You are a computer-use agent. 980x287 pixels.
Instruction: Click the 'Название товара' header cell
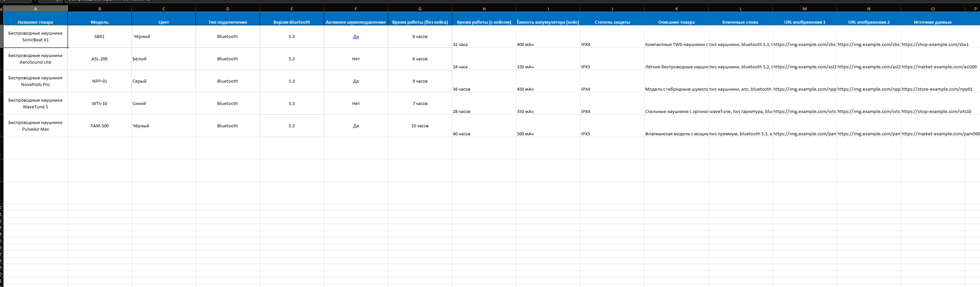pyautogui.click(x=35, y=19)
